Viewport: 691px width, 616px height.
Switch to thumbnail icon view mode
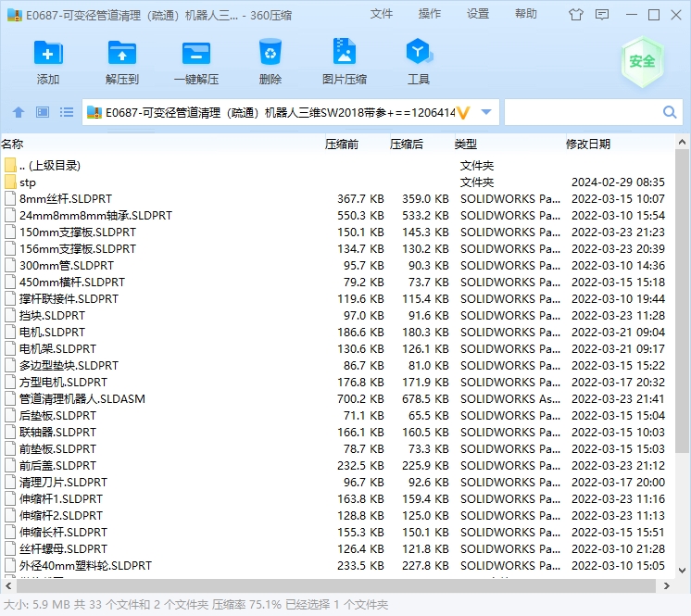tap(43, 112)
